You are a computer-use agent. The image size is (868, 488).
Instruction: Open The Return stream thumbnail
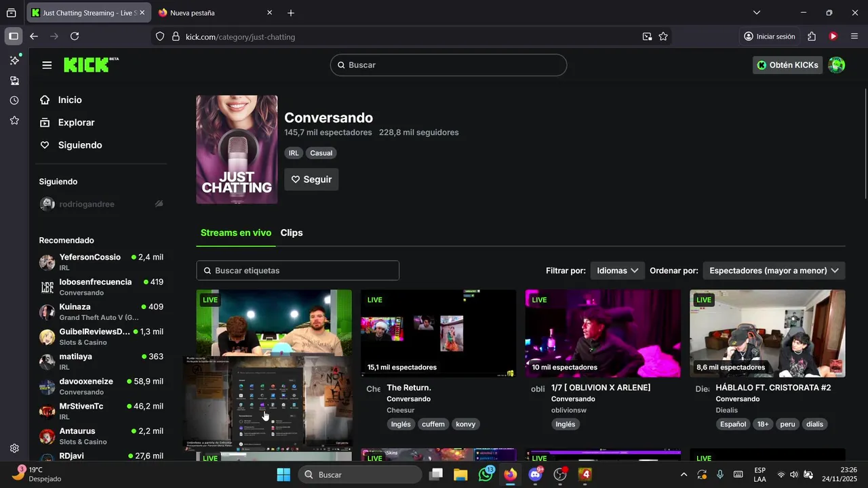click(x=438, y=333)
